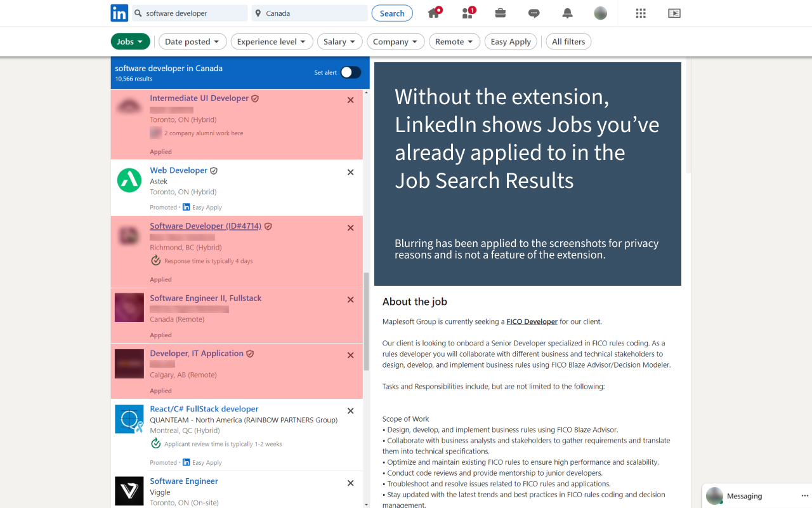Image resolution: width=812 pixels, height=508 pixels.
Task: Click the Canada location field
Action: (x=309, y=13)
